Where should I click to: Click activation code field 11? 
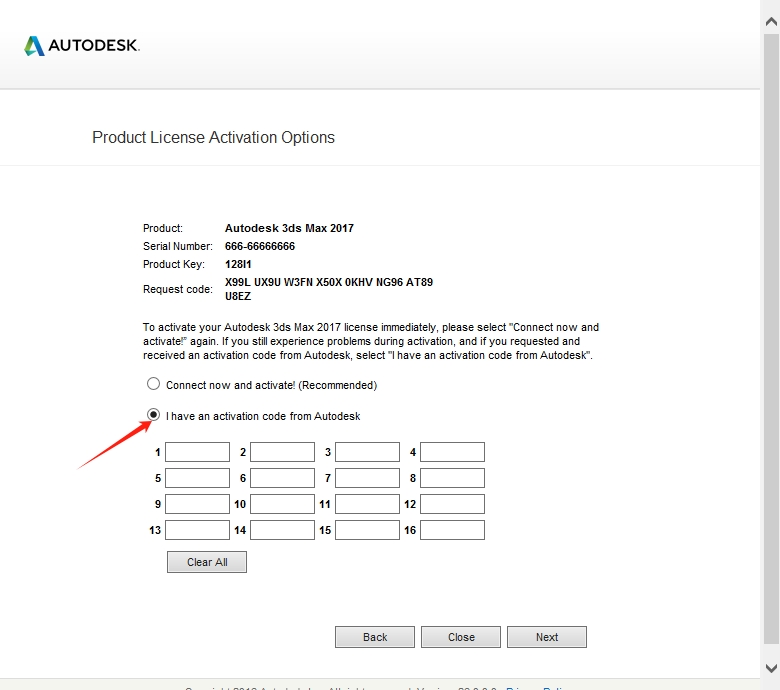[367, 504]
